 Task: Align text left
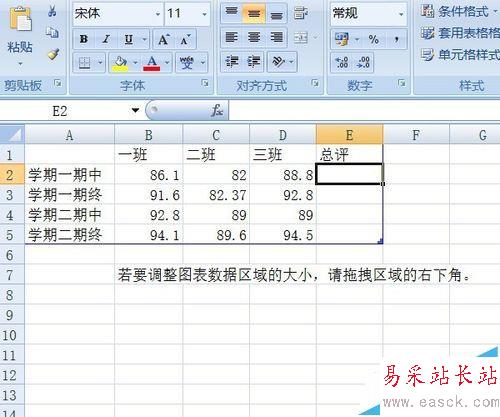click(x=232, y=37)
